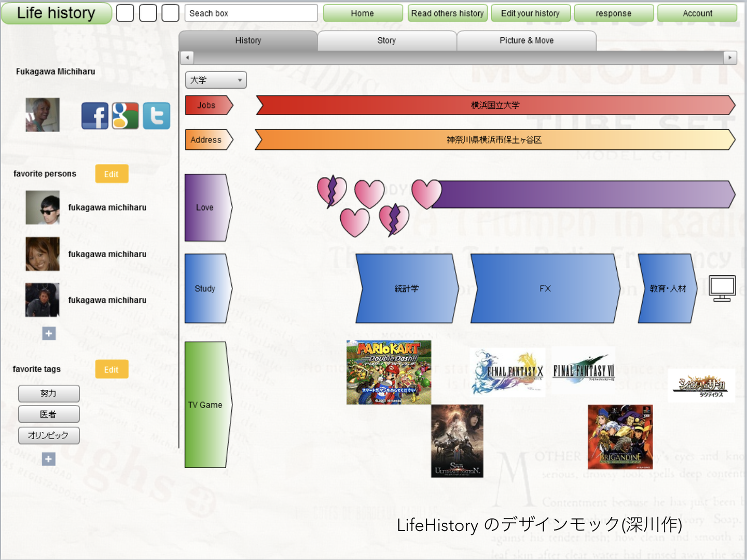Click the 統計学 study block

[x=407, y=288]
